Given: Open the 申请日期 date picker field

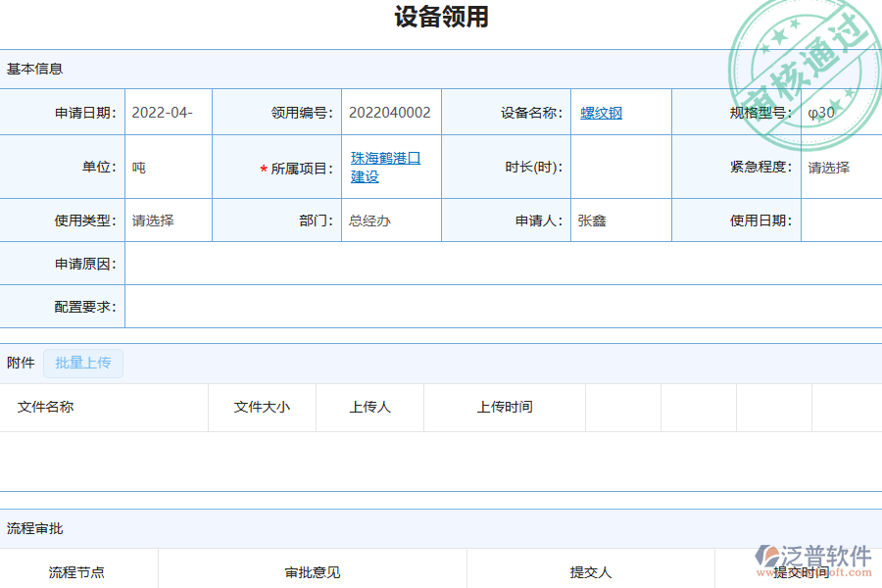Looking at the screenshot, I should 167,112.
